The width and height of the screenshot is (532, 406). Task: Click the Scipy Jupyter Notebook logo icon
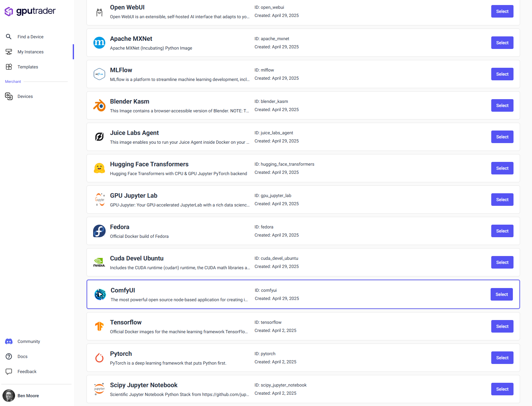coord(99,389)
